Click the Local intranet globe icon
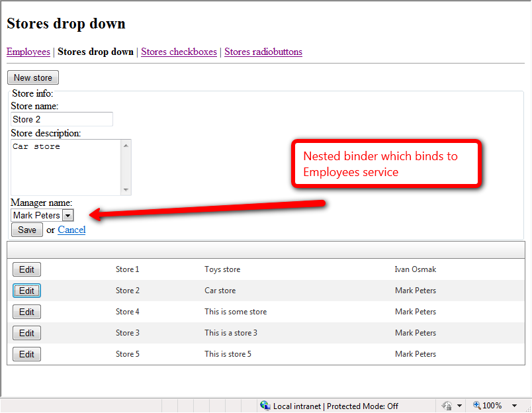Viewport: 532px width, 413px height. point(265,406)
